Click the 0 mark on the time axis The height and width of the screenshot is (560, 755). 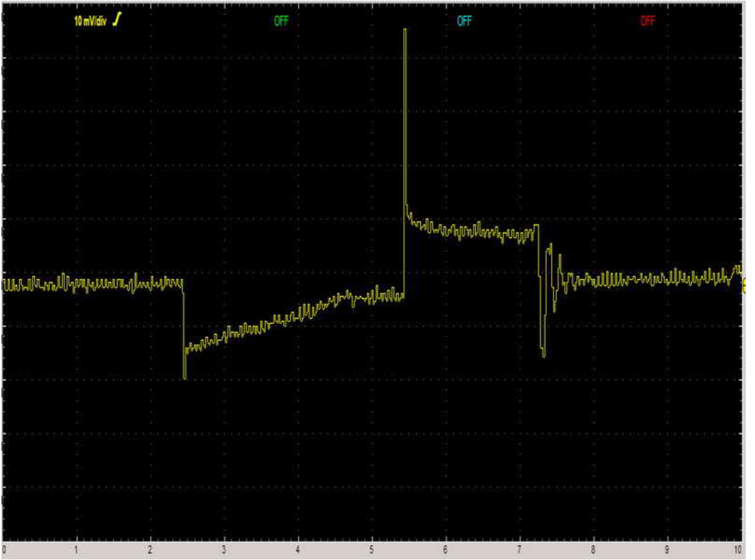click(5, 550)
